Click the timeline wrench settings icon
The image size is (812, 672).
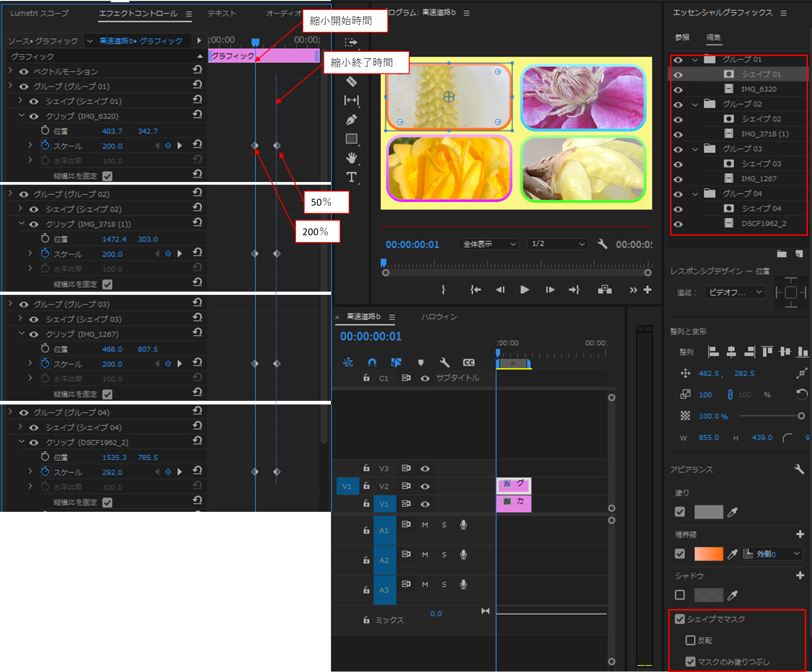[445, 363]
